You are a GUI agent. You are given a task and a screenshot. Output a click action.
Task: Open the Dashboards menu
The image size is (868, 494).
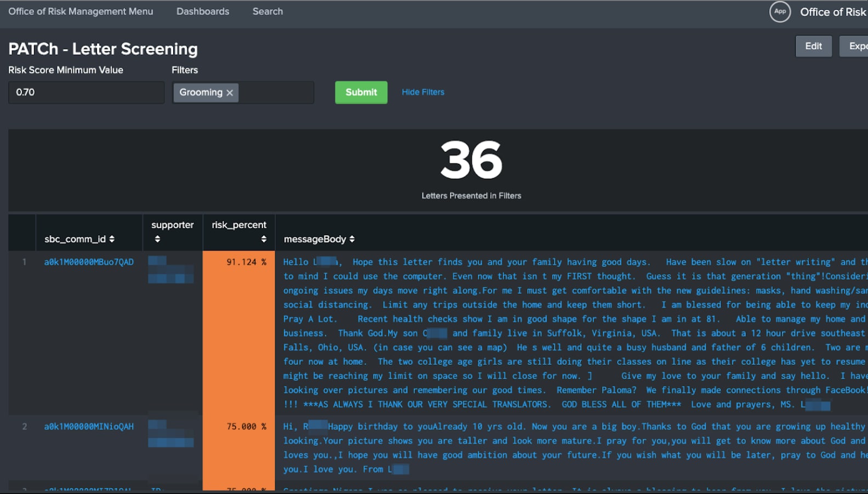(203, 12)
